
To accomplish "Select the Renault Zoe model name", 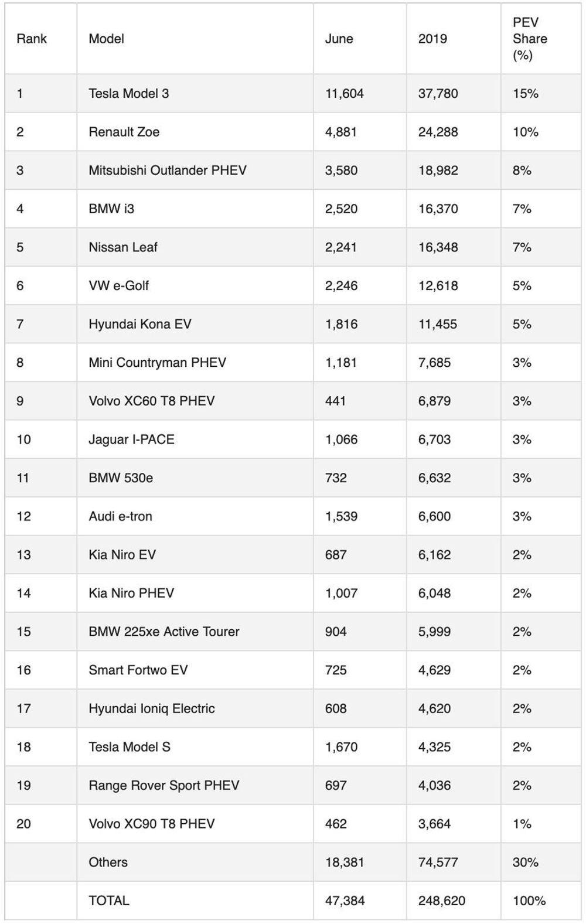I will (124, 132).
